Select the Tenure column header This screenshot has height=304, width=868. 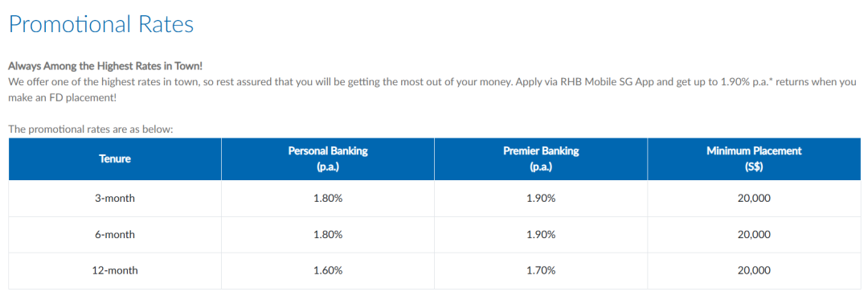coord(115,159)
